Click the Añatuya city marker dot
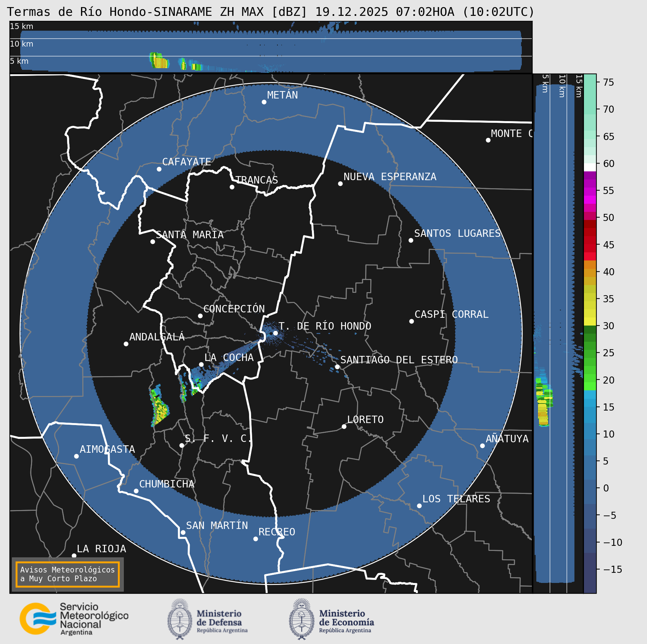Image resolution: width=647 pixels, height=644 pixels. (482, 446)
